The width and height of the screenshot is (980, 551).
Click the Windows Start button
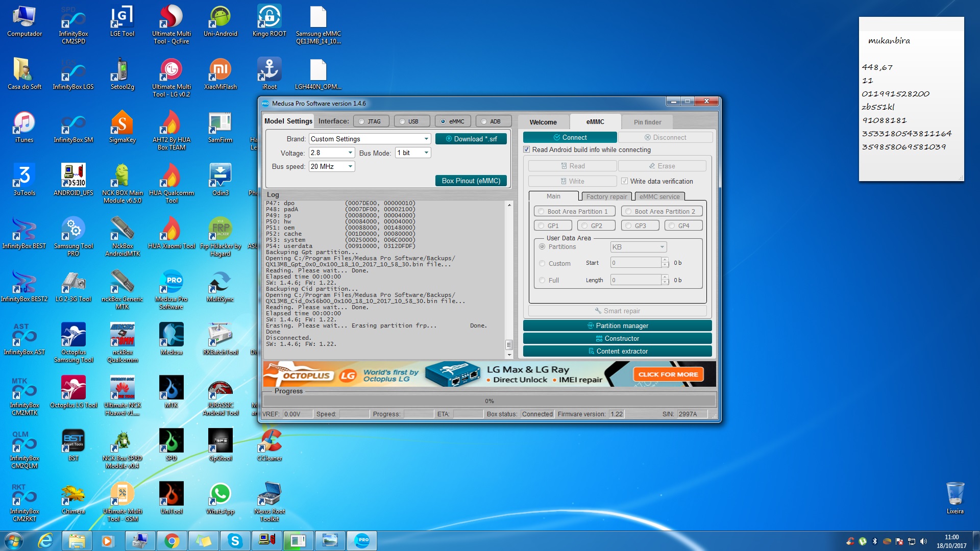[x=14, y=541]
